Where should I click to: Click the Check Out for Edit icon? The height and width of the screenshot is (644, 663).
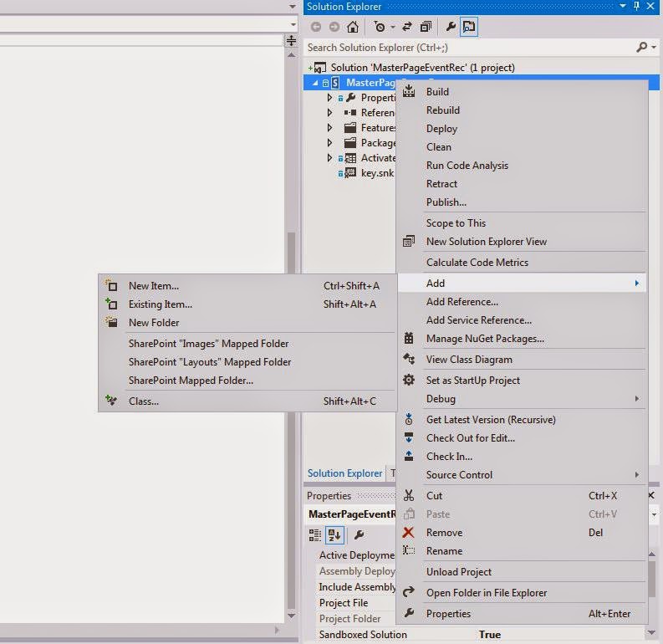pos(409,437)
